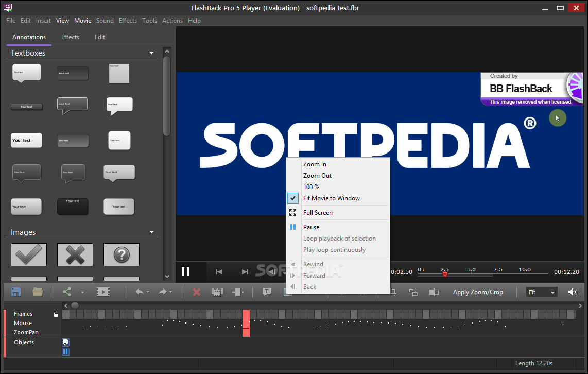This screenshot has width=588, height=374.
Task: Click the Undo arrow icon
Action: point(140,292)
